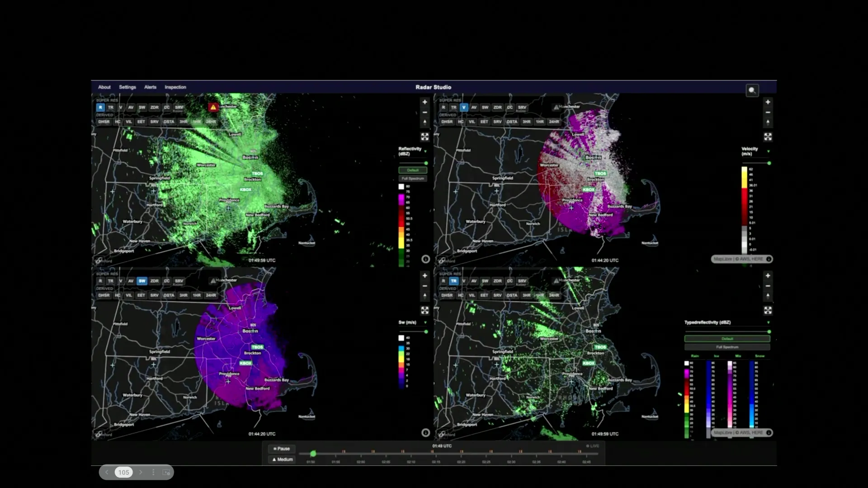Expand the velocity pane to fullscreen

(768, 136)
